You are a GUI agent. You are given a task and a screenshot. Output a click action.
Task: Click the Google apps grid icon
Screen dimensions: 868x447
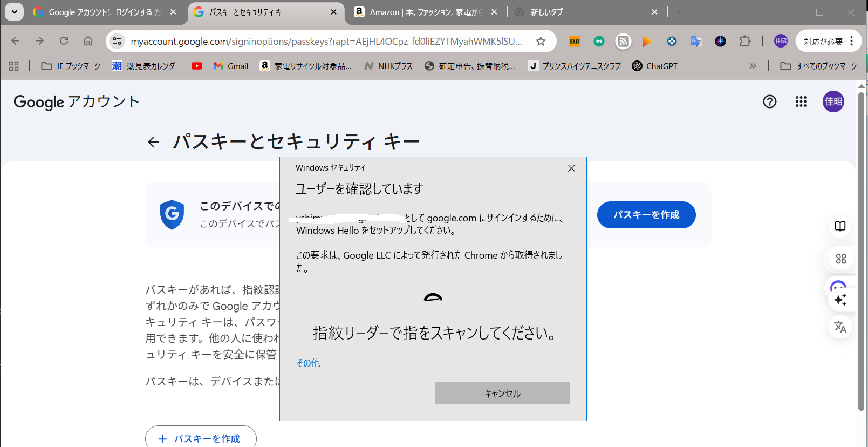click(x=801, y=101)
